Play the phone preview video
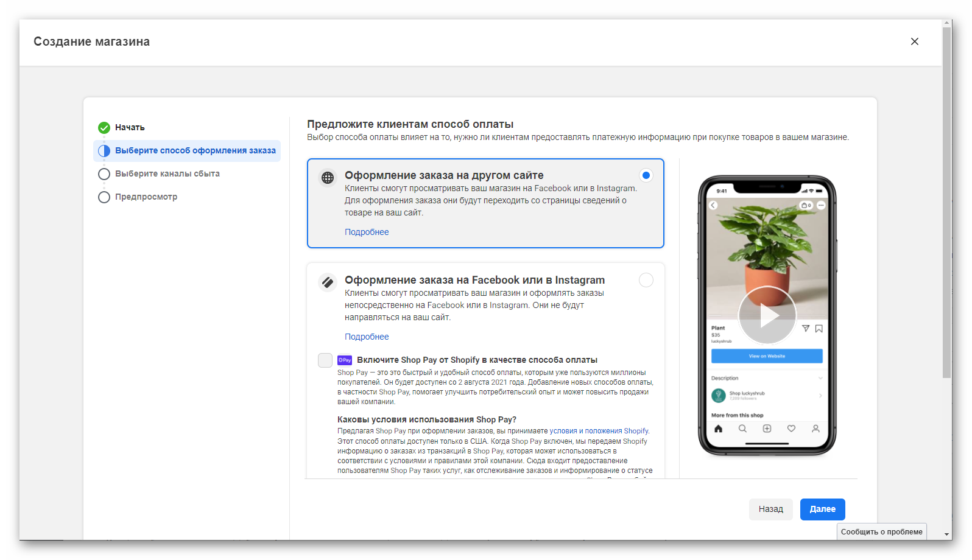 (767, 315)
